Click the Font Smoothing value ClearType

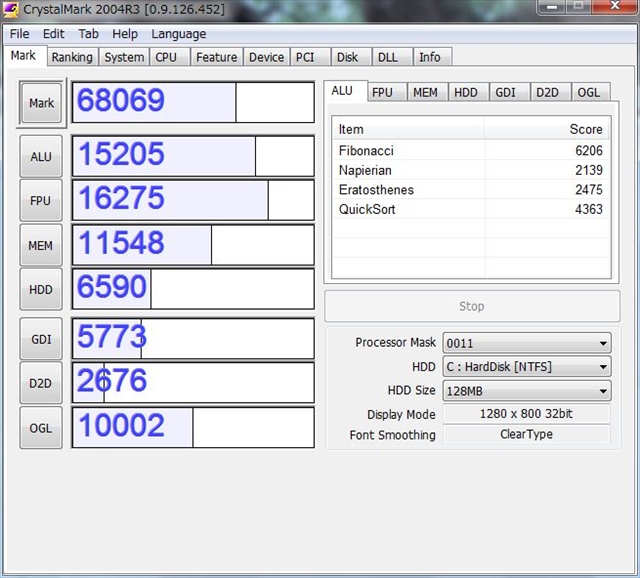[x=526, y=434]
